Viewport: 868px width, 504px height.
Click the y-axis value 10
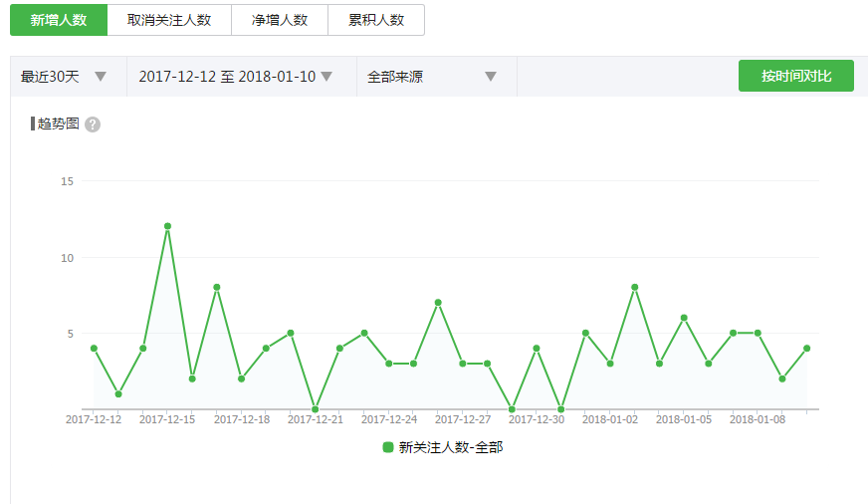67,258
